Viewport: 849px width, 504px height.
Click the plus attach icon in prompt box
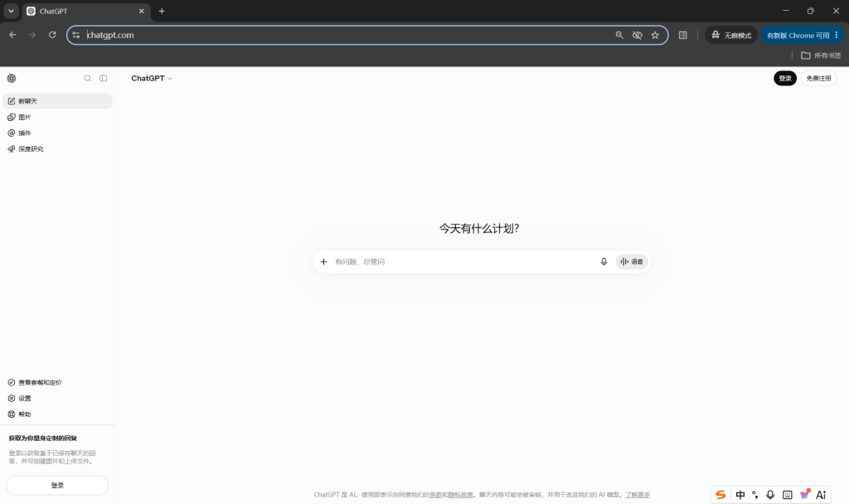click(324, 261)
